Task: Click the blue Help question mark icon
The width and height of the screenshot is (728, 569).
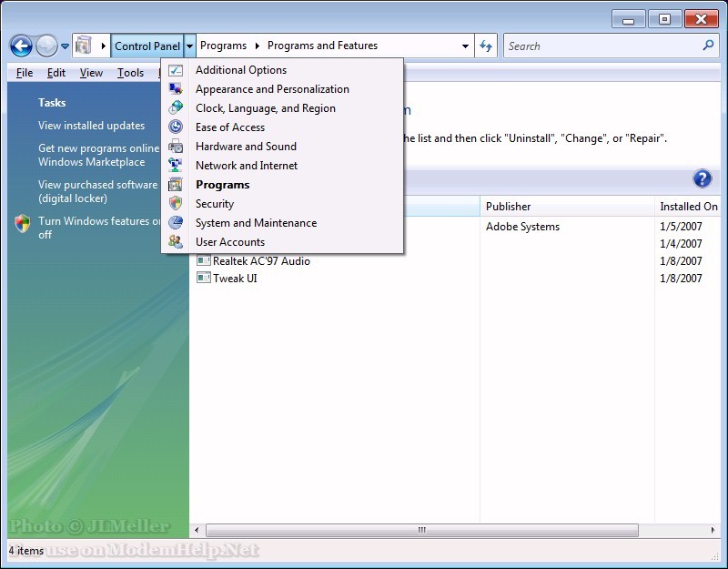Action: (x=702, y=178)
